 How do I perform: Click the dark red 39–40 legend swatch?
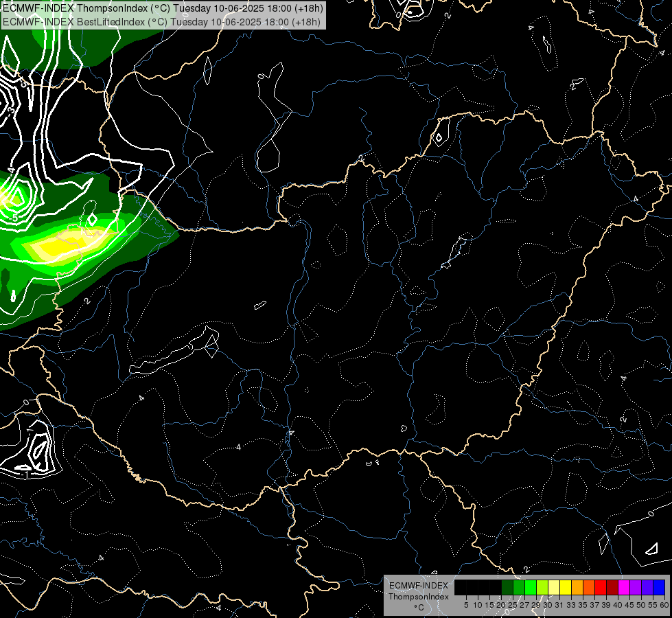point(612,587)
